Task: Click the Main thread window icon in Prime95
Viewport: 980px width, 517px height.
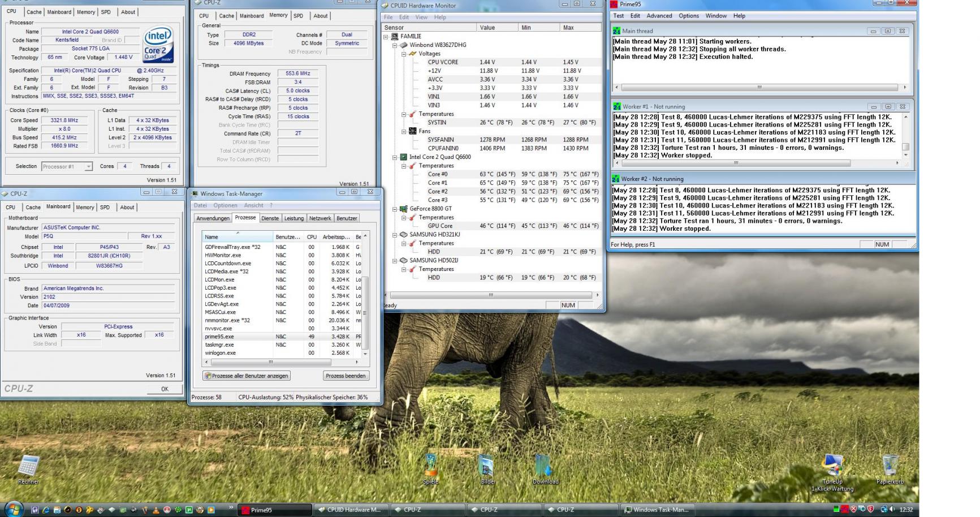Action: [x=616, y=31]
